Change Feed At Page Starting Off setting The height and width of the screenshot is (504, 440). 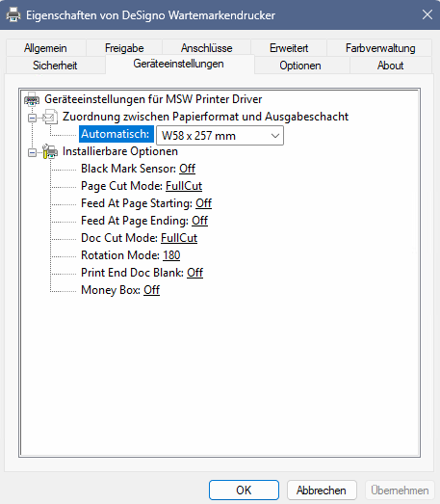click(x=203, y=203)
